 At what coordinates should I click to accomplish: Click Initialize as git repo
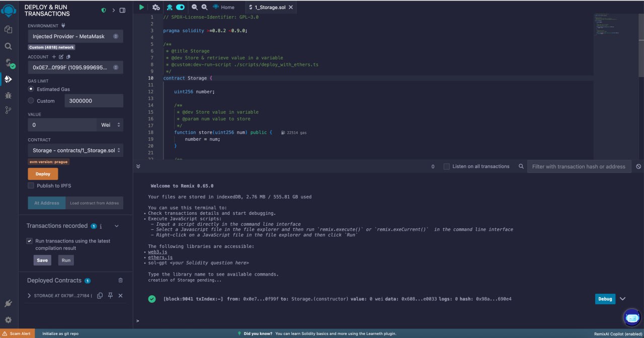60,333
